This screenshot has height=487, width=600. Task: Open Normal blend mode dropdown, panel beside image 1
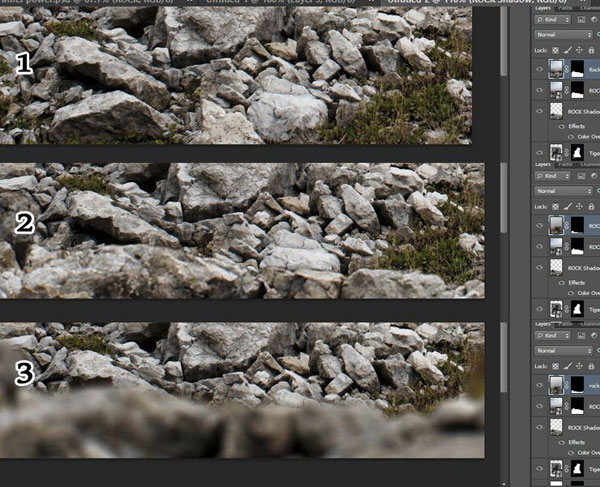[x=563, y=35]
